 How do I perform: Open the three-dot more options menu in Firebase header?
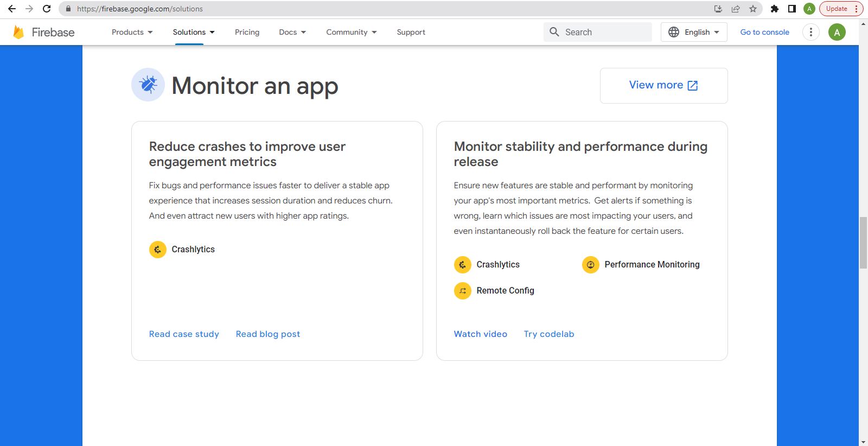(x=811, y=32)
